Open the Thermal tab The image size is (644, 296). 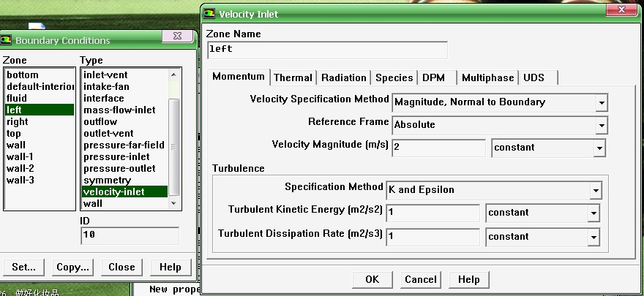point(293,77)
